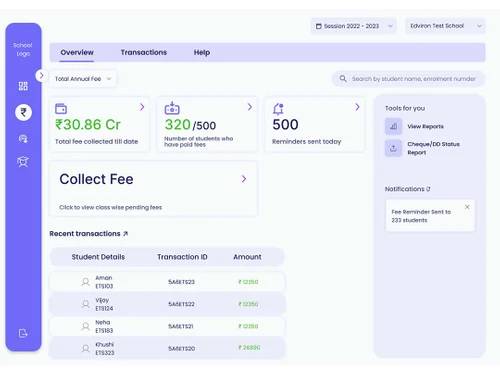Click the Transaction ID column header
The image size is (500, 375).
click(x=182, y=257)
